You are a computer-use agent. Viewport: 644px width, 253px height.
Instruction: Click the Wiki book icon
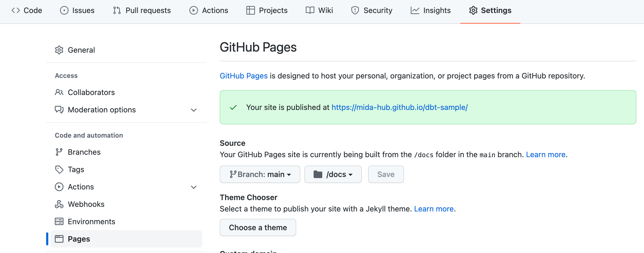click(x=310, y=10)
